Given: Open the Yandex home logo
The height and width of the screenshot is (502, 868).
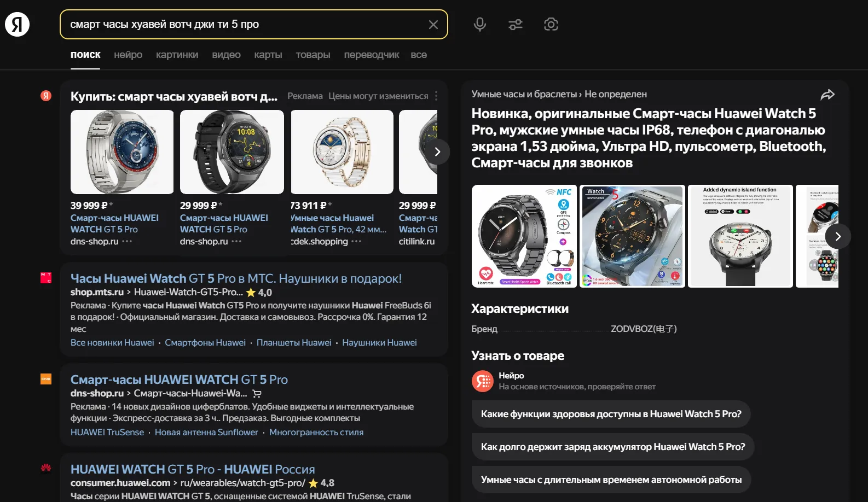Looking at the screenshot, I should tap(17, 25).
